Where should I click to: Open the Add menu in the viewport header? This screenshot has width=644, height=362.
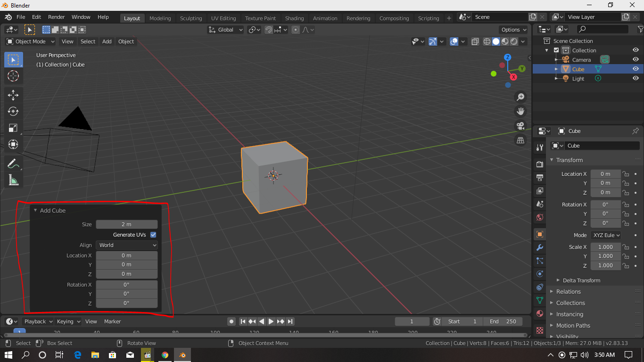pyautogui.click(x=107, y=41)
